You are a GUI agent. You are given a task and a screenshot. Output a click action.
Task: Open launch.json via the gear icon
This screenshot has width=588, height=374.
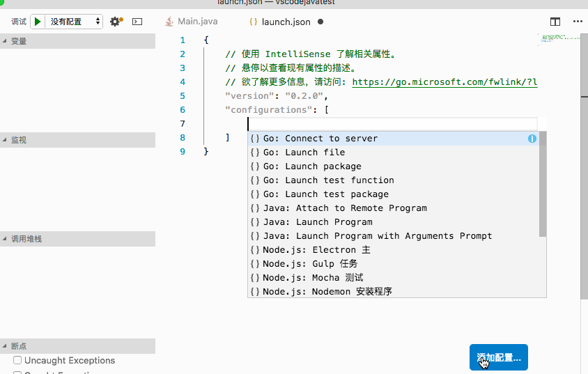116,22
